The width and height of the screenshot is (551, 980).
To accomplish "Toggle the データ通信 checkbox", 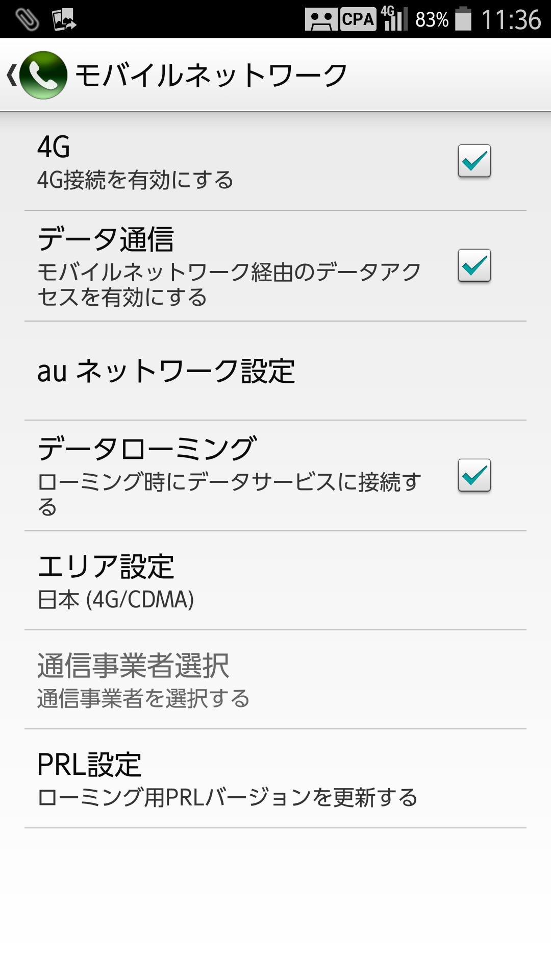I will point(474,265).
